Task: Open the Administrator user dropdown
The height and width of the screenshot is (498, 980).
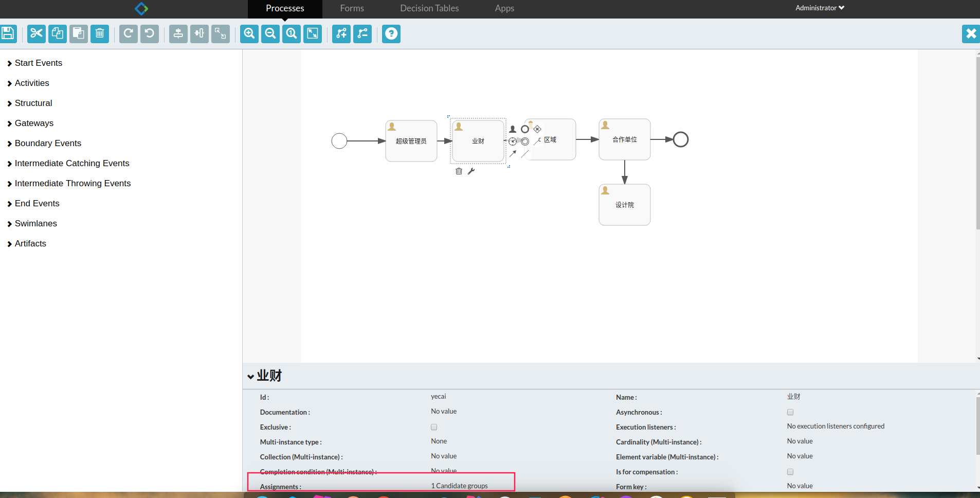Action: [x=820, y=8]
